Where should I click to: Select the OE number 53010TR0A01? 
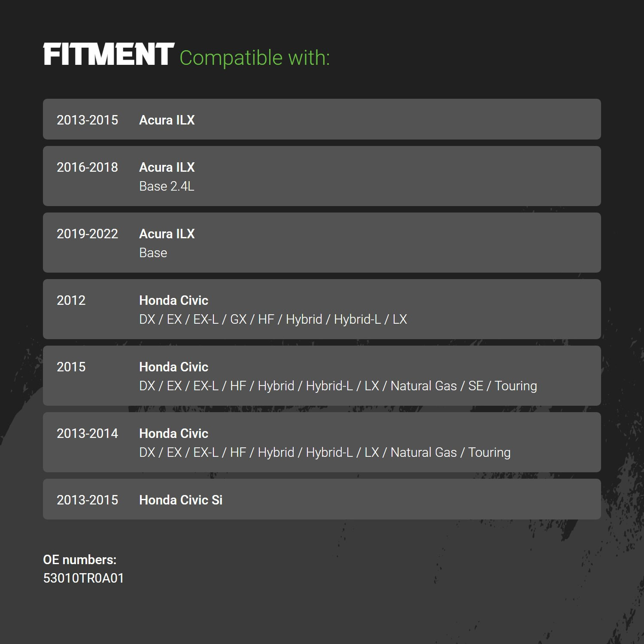83,578
